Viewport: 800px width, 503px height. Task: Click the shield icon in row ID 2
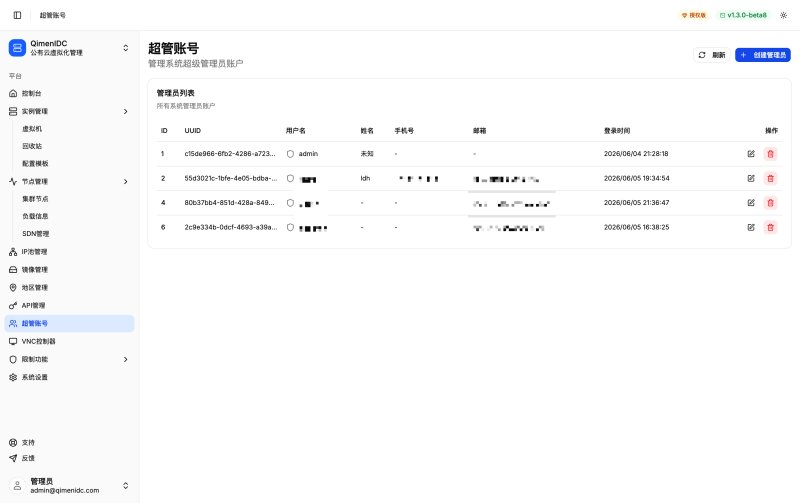[290, 179]
